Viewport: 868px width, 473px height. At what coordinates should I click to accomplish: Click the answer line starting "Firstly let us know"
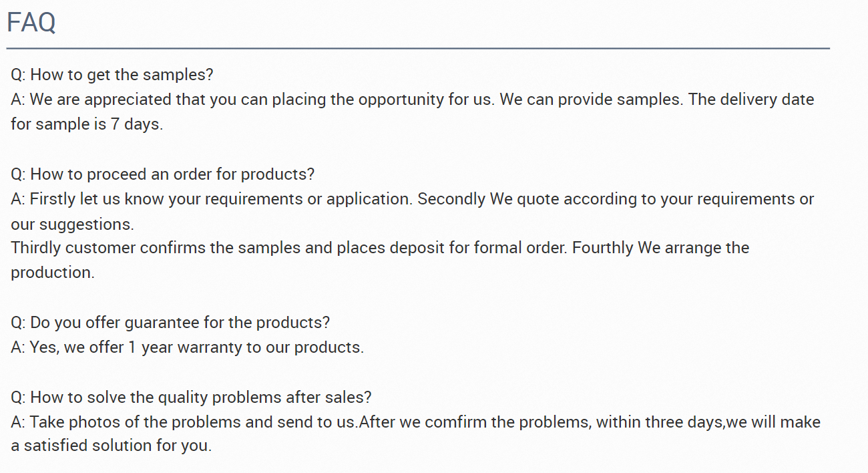point(412,199)
